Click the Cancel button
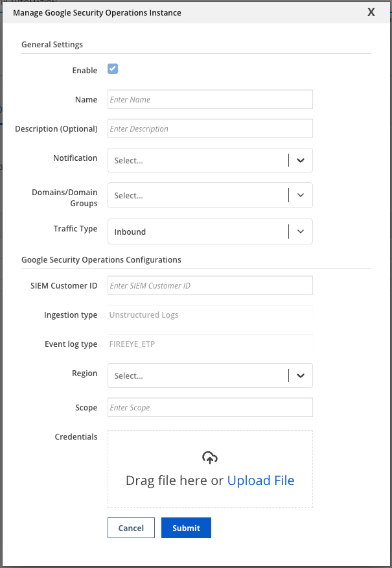Image resolution: width=392 pixels, height=568 pixels. pyautogui.click(x=131, y=528)
